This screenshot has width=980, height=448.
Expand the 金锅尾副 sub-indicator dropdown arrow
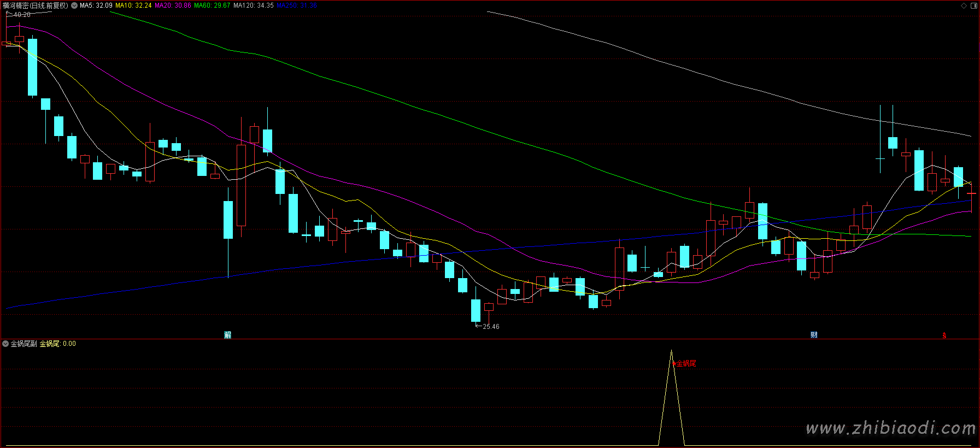[x=5, y=344]
